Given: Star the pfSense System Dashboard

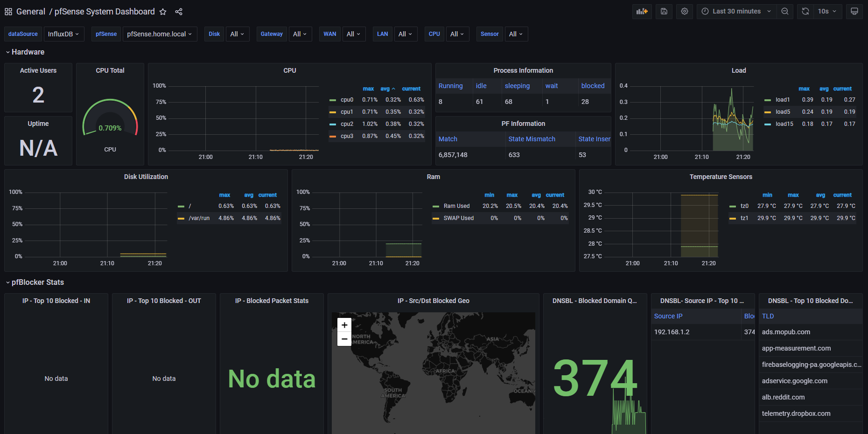Looking at the screenshot, I should [163, 12].
